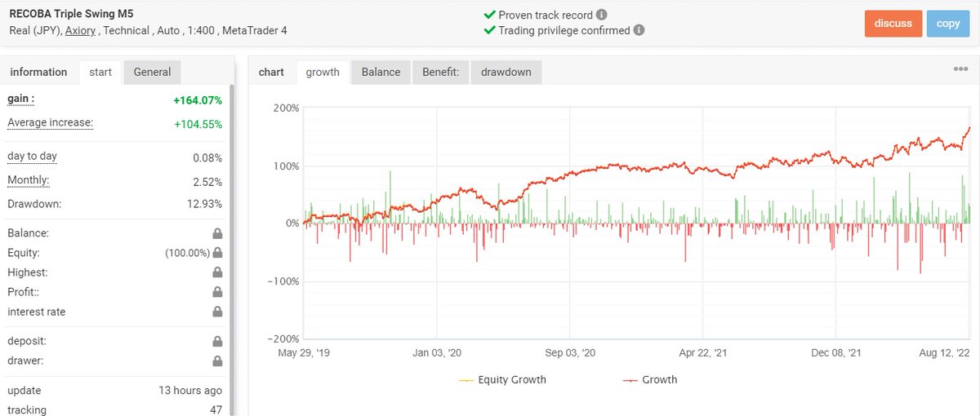
Task: Open the Balance chart tab
Action: [381, 72]
